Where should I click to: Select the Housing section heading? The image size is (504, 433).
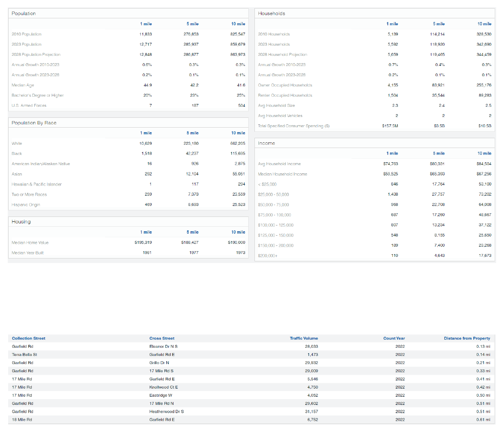[21, 222]
